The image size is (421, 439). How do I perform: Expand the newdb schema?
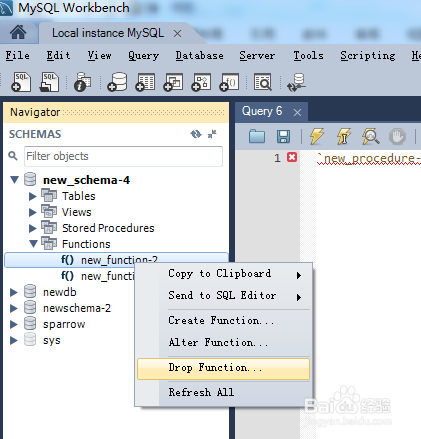[x=14, y=292]
